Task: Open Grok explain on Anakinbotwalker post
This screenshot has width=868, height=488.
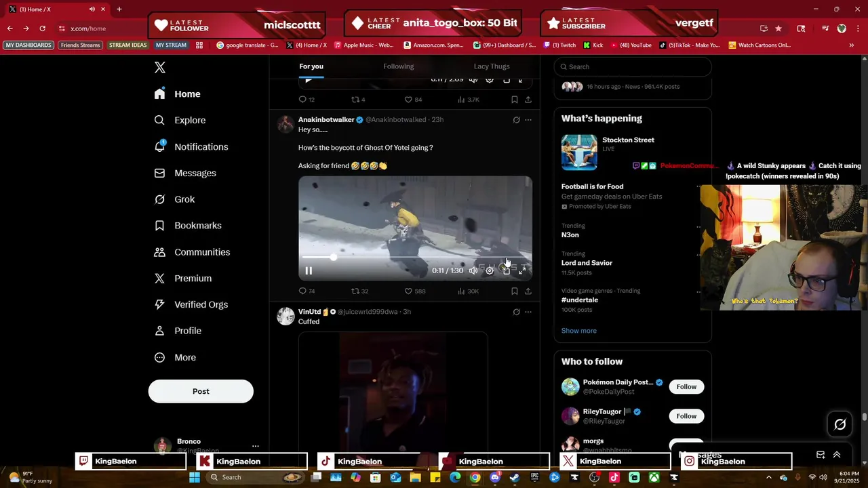Action: (516, 120)
